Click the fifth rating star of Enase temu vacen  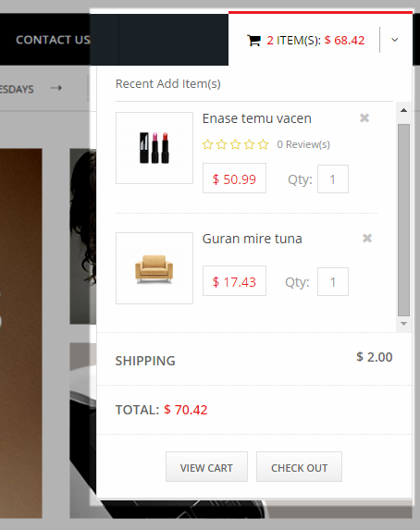click(x=263, y=144)
